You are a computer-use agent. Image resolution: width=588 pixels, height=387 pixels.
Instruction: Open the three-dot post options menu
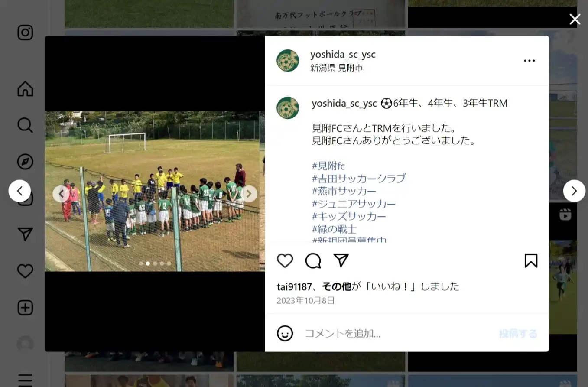click(x=530, y=61)
